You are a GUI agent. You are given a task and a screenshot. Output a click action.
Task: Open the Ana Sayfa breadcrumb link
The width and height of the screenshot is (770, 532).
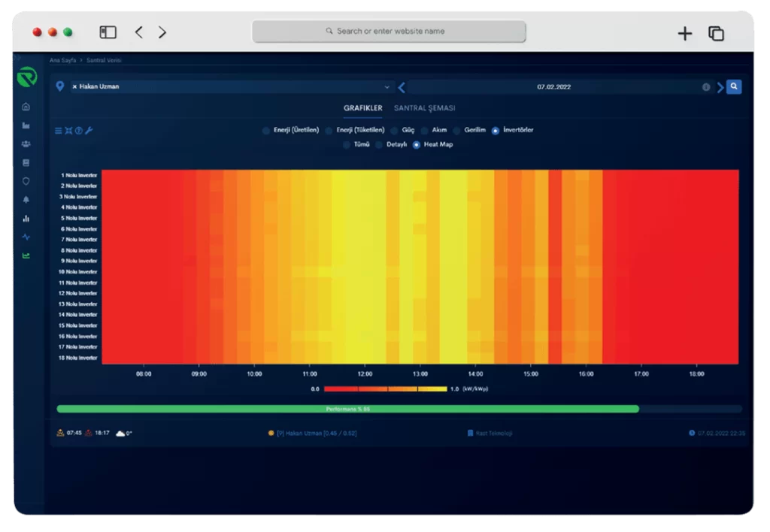[63, 60]
